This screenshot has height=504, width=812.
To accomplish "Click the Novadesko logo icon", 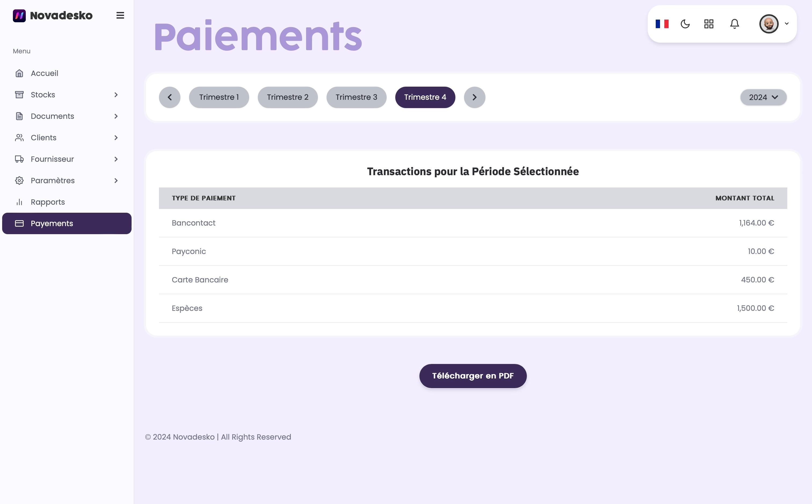I will 19,16.
